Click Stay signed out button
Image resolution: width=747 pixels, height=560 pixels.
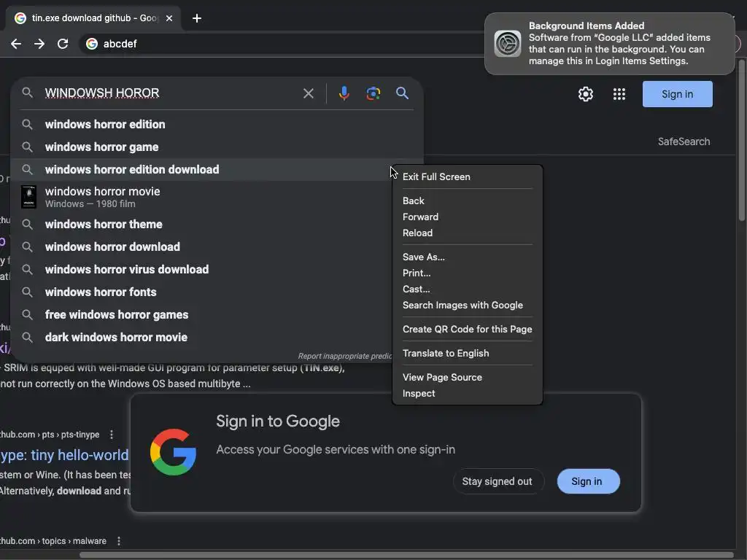[497, 481]
